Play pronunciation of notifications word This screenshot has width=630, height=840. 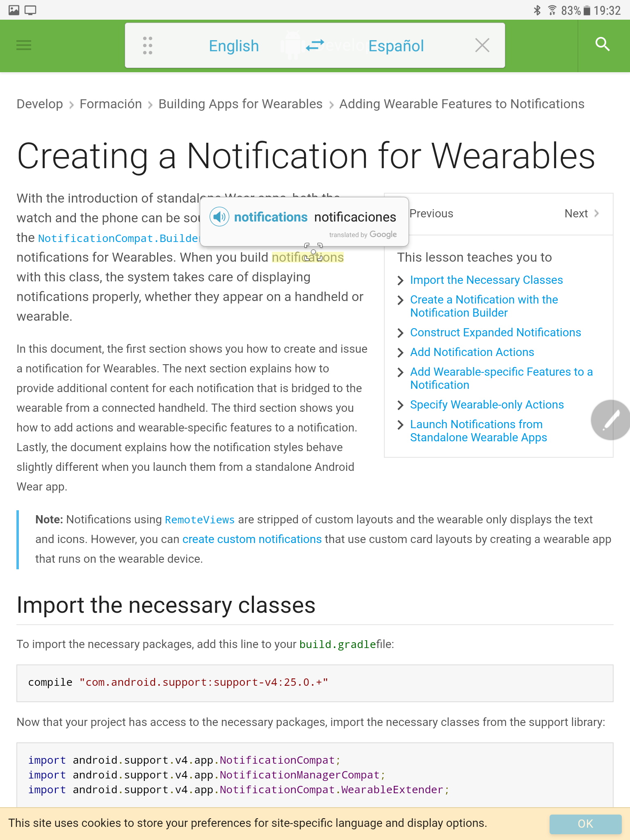click(x=219, y=217)
